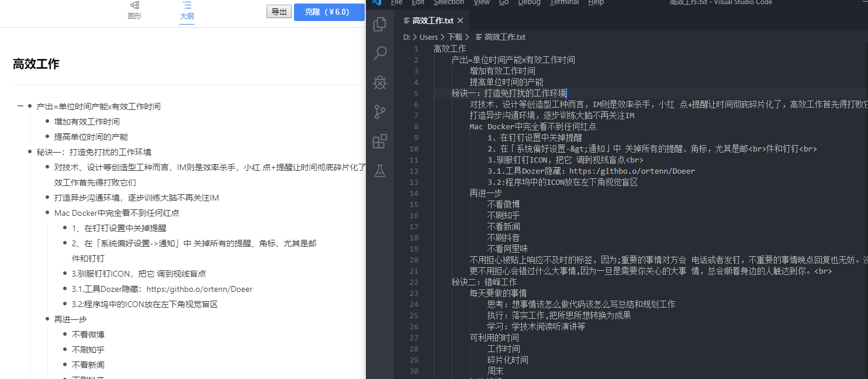Open the Edit menu in VS Code
868x379 pixels.
click(418, 2)
